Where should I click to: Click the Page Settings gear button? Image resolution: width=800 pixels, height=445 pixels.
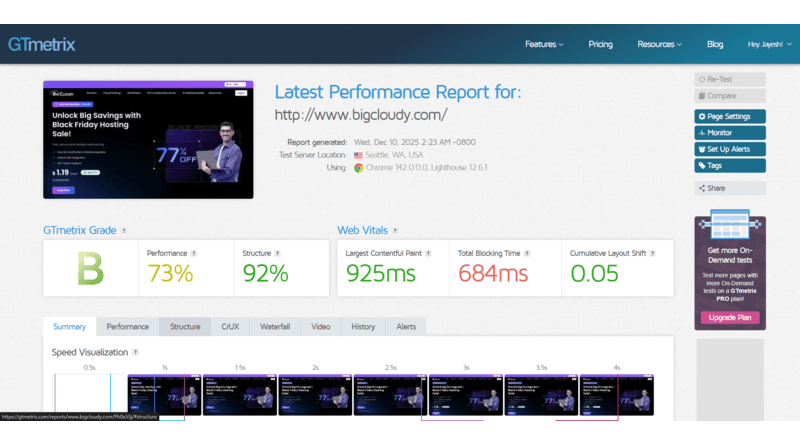730,116
